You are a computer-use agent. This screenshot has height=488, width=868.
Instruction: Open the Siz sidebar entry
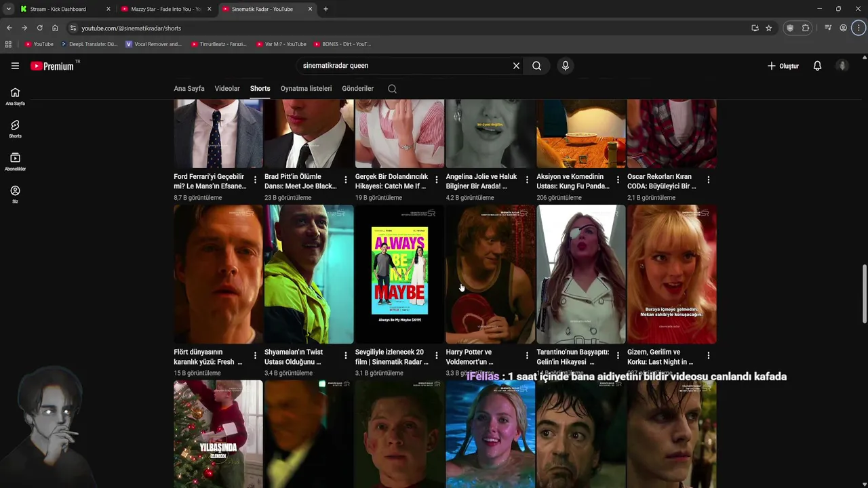(x=15, y=195)
